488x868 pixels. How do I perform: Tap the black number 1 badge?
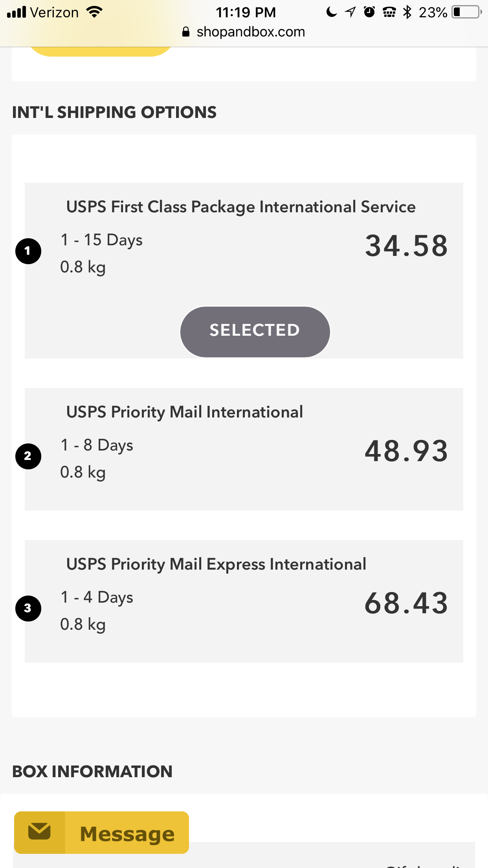pyautogui.click(x=28, y=251)
